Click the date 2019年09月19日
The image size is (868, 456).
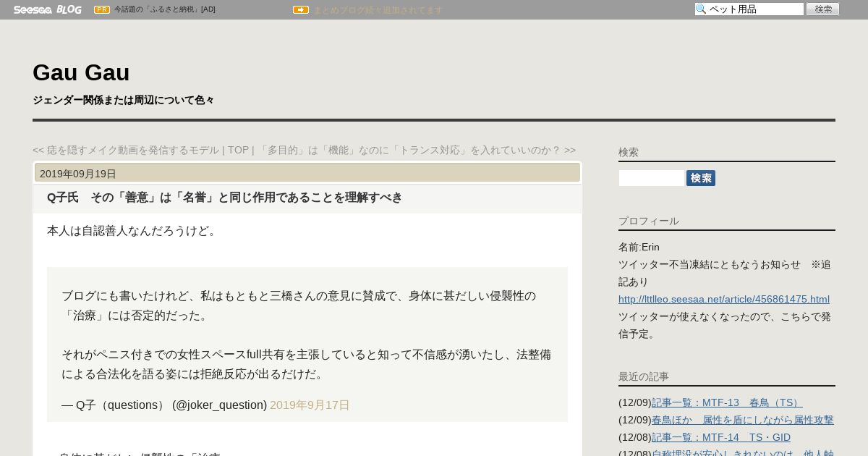click(78, 174)
